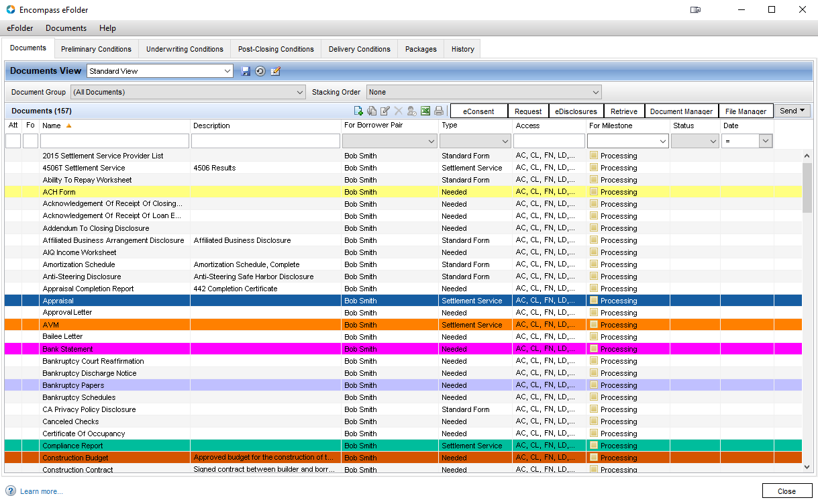818x504 pixels.
Task: Add a new document
Action: 358,111
